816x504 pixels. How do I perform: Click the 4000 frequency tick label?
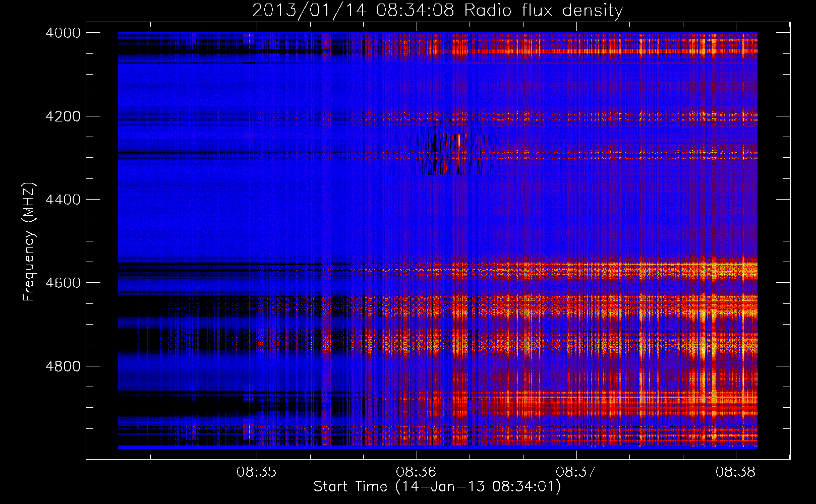pos(63,33)
